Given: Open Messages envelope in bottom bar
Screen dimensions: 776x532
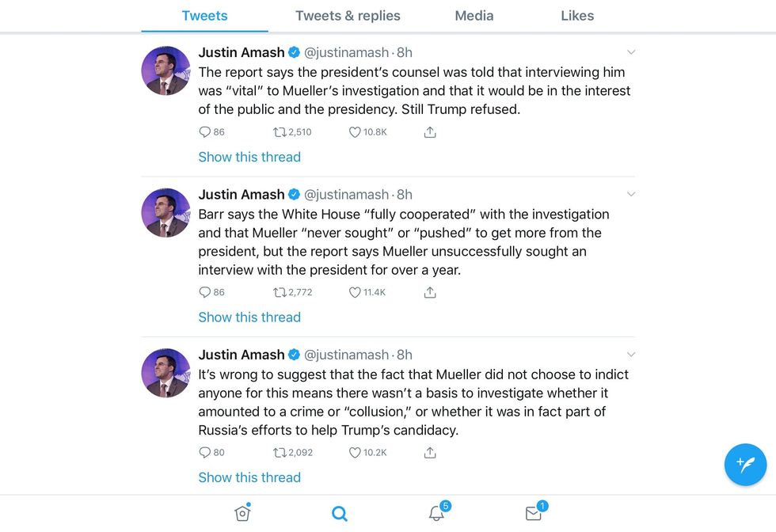Looking at the screenshot, I should tap(534, 513).
